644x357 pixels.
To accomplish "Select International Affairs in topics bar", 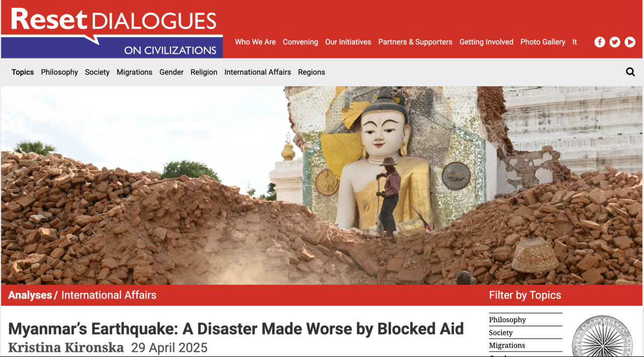I will pyautogui.click(x=258, y=72).
